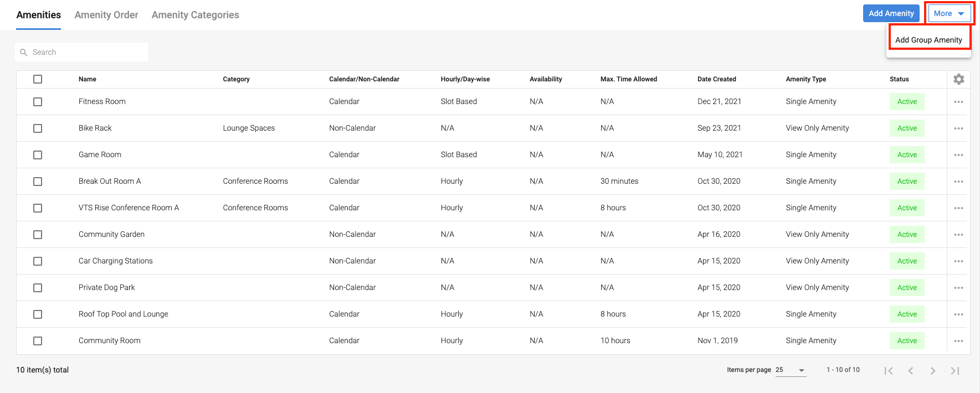Image resolution: width=980 pixels, height=393 pixels.
Task: Open row actions for Bike Rack
Action: click(958, 128)
